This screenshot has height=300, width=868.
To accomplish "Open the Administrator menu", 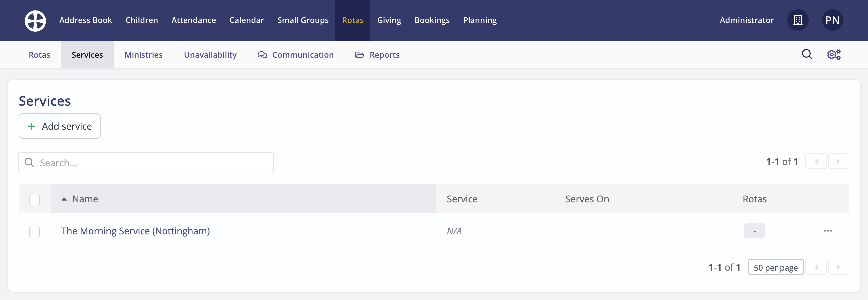I will [x=746, y=20].
